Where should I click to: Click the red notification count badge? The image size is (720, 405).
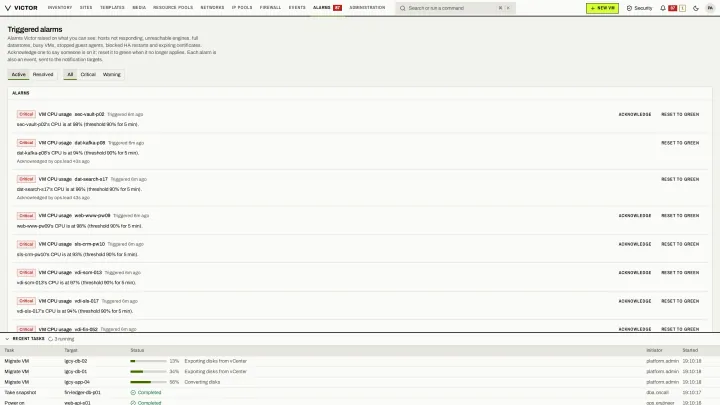coord(672,8)
